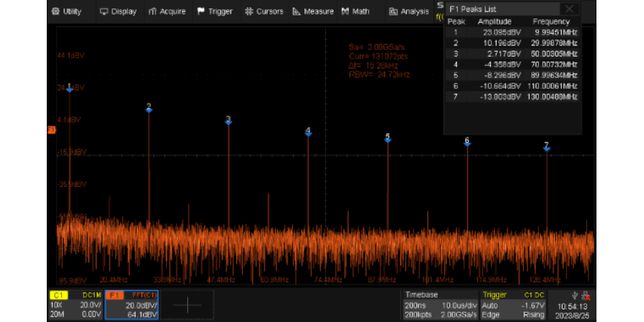The image size is (644, 322).
Task: Click peak marker 4 on the spectrum
Action: pos(308,133)
